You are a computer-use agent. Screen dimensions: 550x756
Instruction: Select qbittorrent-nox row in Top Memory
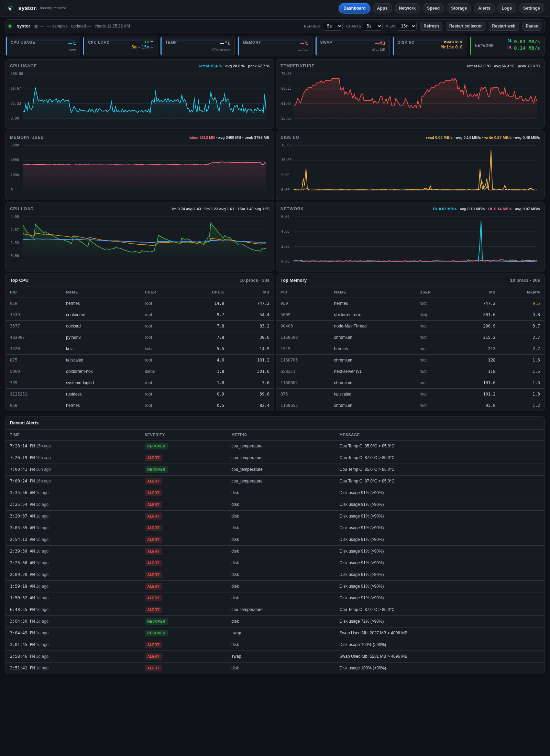coord(410,315)
